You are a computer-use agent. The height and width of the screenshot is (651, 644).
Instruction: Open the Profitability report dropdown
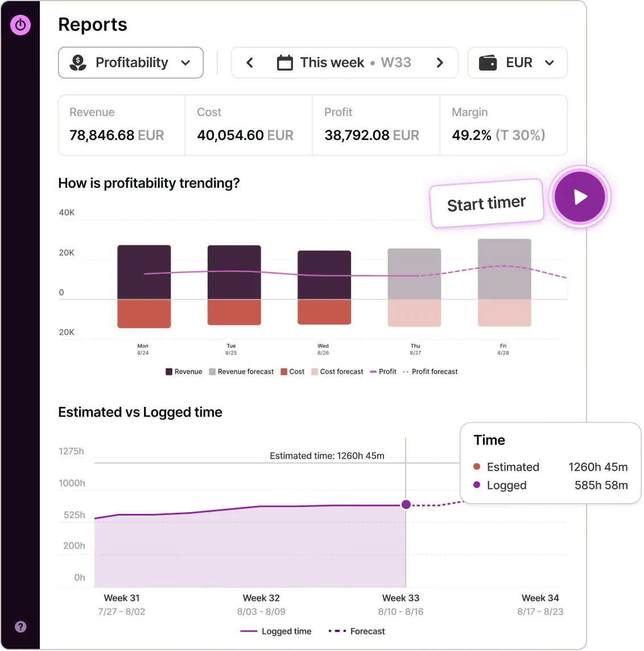tap(131, 63)
